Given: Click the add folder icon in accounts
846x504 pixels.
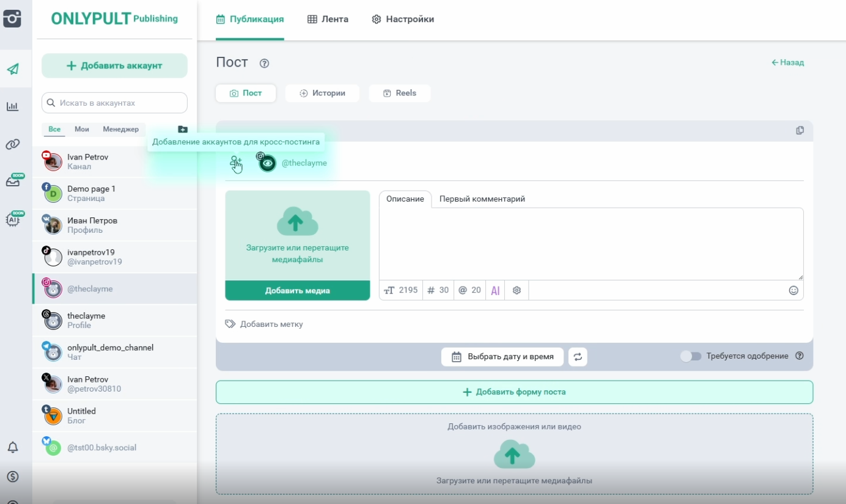Looking at the screenshot, I should pos(183,130).
